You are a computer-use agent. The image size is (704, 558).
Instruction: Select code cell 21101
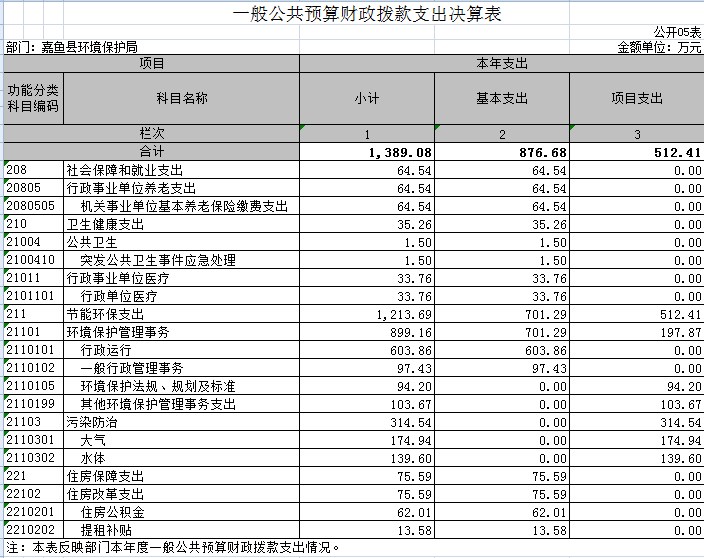[x=34, y=332]
